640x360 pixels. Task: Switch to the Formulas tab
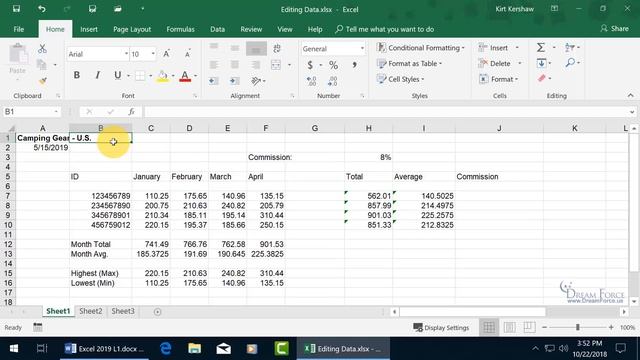click(x=180, y=29)
